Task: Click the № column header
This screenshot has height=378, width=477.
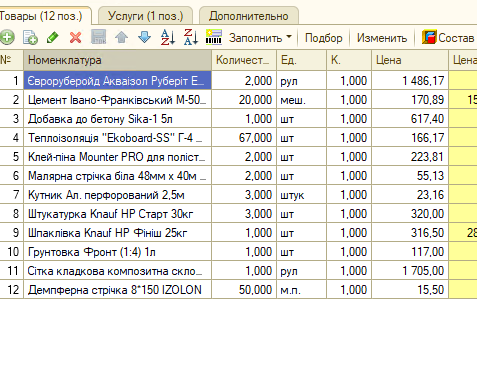Action: (x=11, y=60)
